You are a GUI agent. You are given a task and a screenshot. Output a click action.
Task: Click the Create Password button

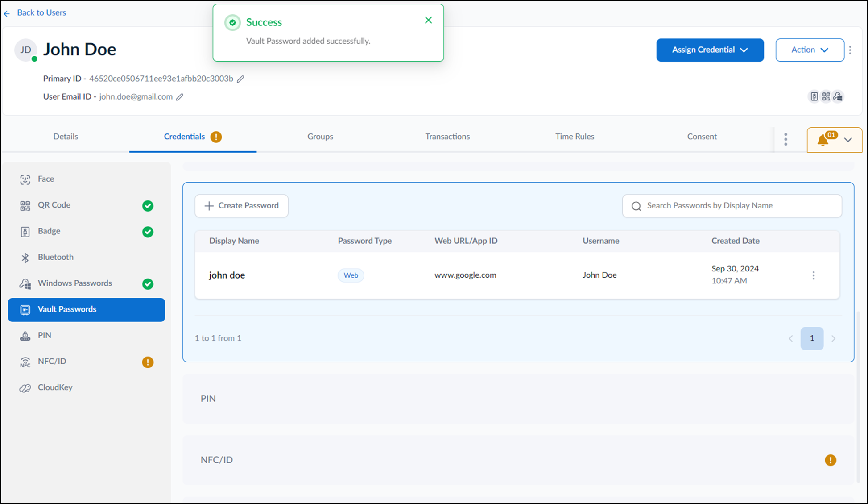241,206
